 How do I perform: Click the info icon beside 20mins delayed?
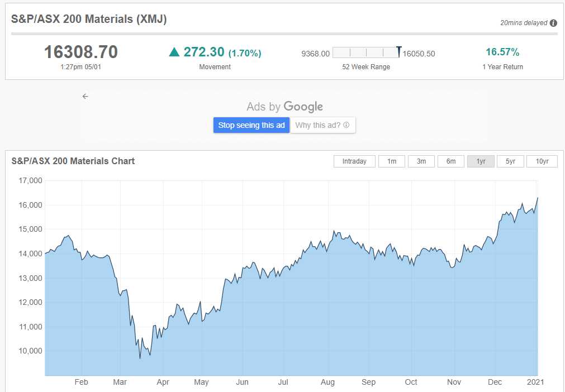[x=553, y=23]
